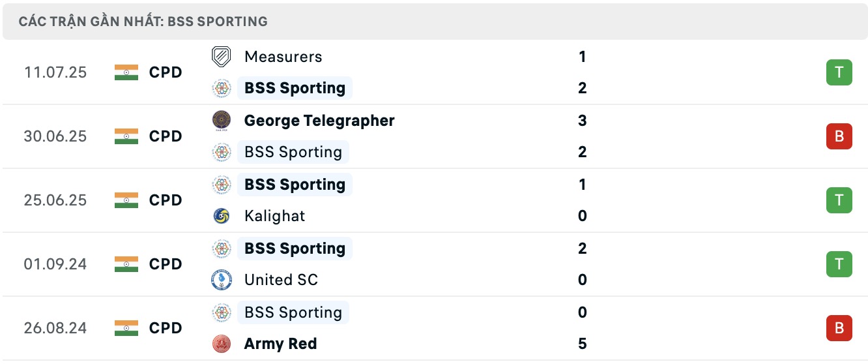The image size is (868, 364).
Task: Click CPD league label for 25.06.25 match
Action: (166, 200)
